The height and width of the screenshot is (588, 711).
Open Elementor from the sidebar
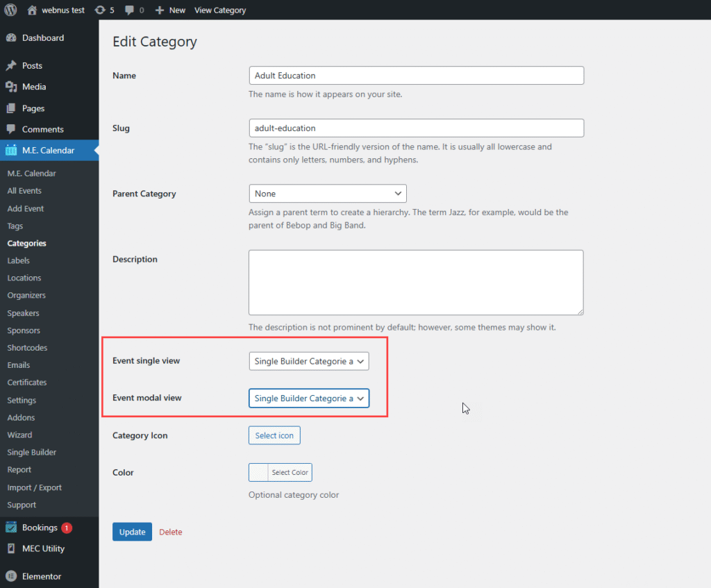pos(41,576)
